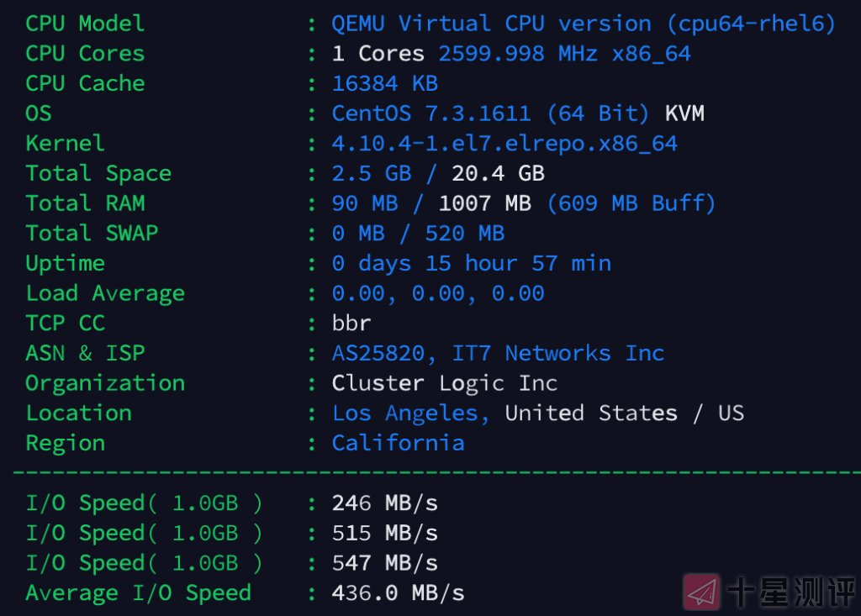861x616 pixels.
Task: Click the bbr TCP CC value
Action: coord(351,324)
